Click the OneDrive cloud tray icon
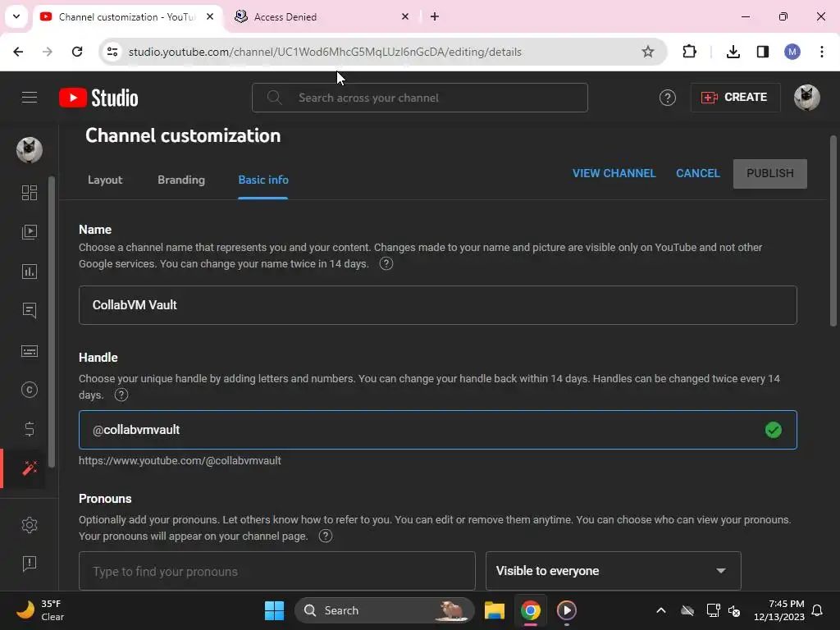The width and height of the screenshot is (840, 630). coord(687,610)
